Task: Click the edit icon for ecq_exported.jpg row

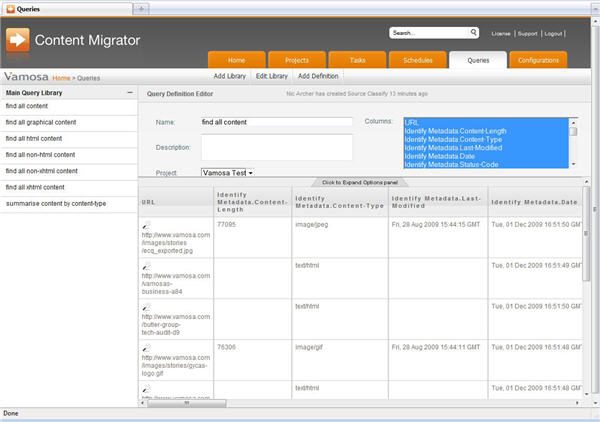Action: pos(146,225)
